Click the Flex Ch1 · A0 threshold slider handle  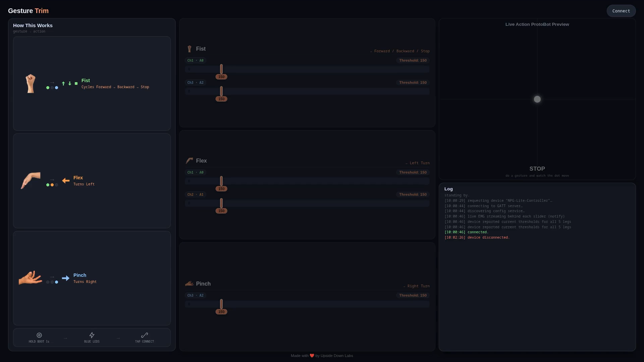click(x=221, y=181)
